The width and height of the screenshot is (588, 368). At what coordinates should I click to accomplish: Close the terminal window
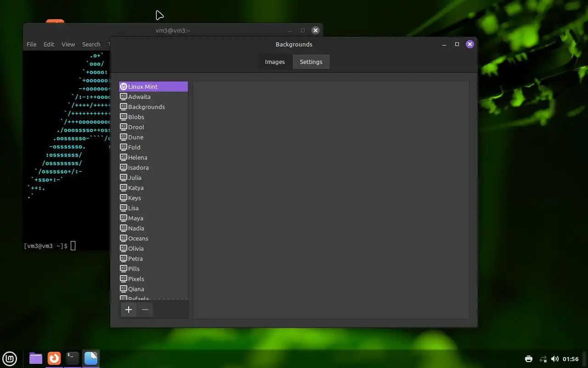(x=315, y=30)
